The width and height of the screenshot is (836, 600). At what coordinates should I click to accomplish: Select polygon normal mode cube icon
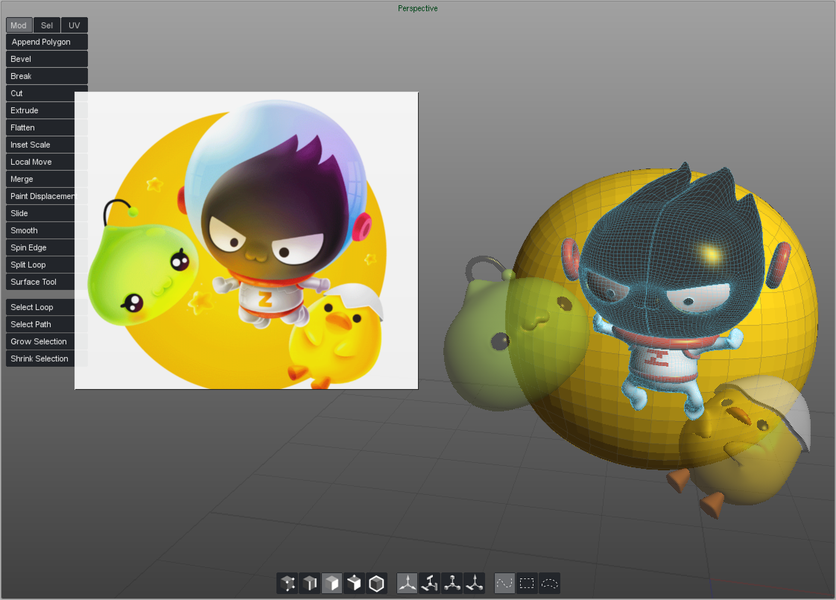pyautogui.click(x=354, y=583)
